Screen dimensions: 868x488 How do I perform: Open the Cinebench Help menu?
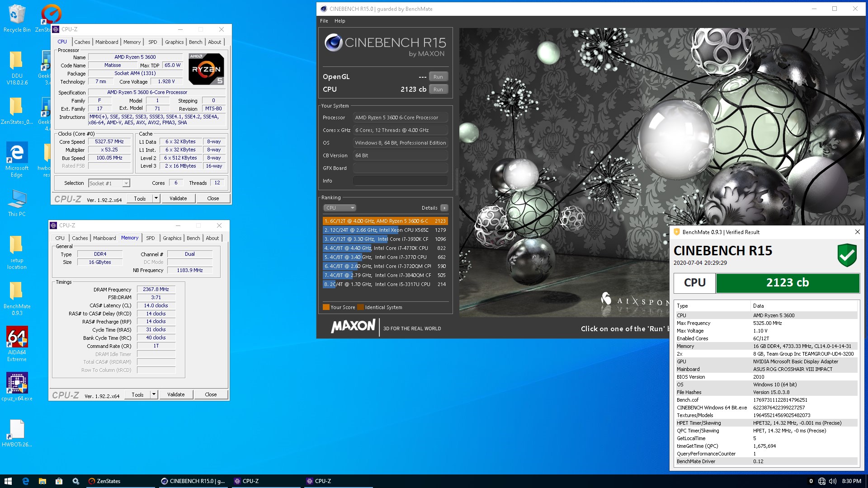(x=340, y=21)
